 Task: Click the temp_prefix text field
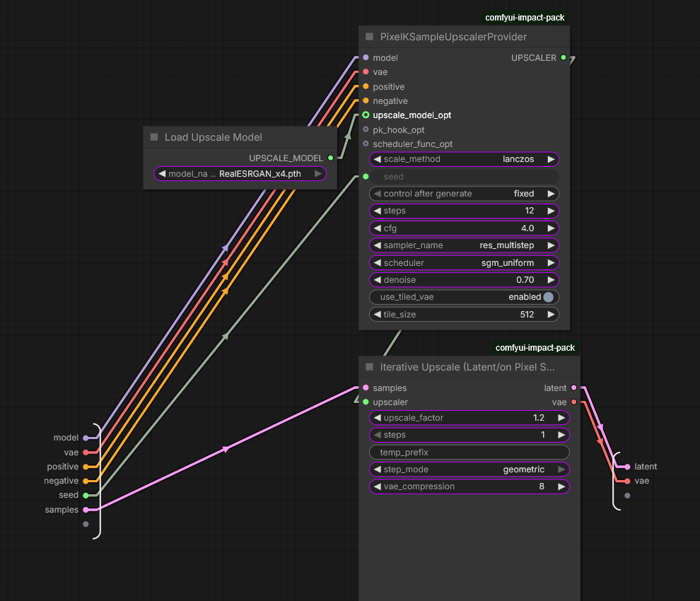click(x=469, y=453)
